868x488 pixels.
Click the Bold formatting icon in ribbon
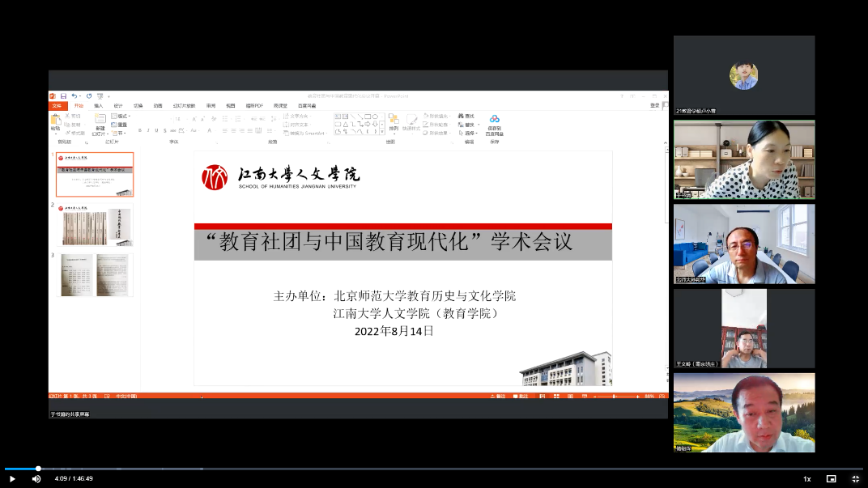point(139,130)
